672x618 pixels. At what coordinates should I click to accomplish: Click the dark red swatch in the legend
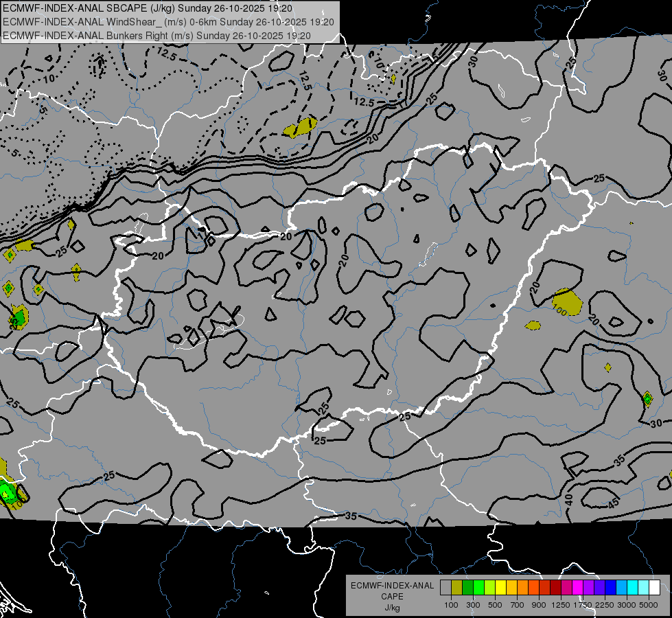556,588
